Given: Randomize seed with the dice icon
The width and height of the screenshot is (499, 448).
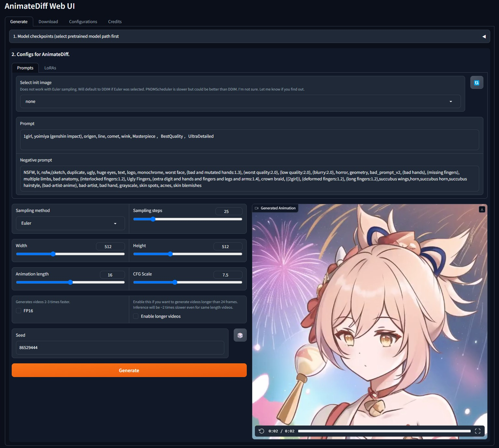Looking at the screenshot, I should (x=240, y=335).
